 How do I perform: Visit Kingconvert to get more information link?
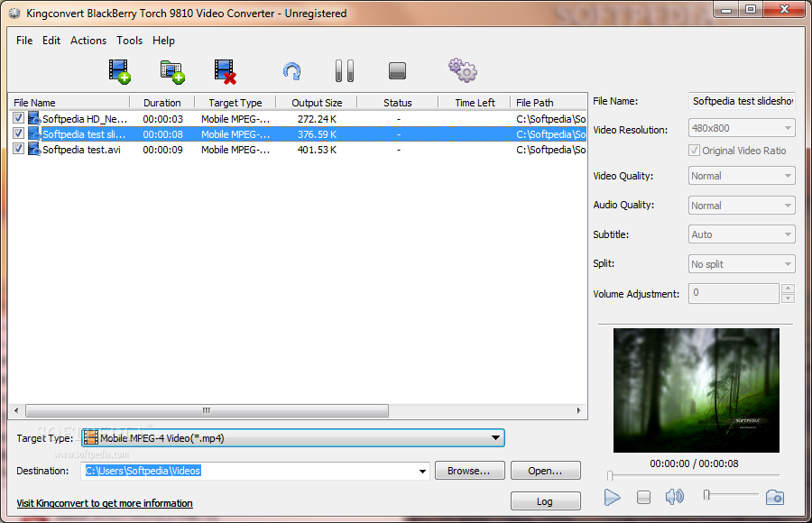[x=105, y=503]
